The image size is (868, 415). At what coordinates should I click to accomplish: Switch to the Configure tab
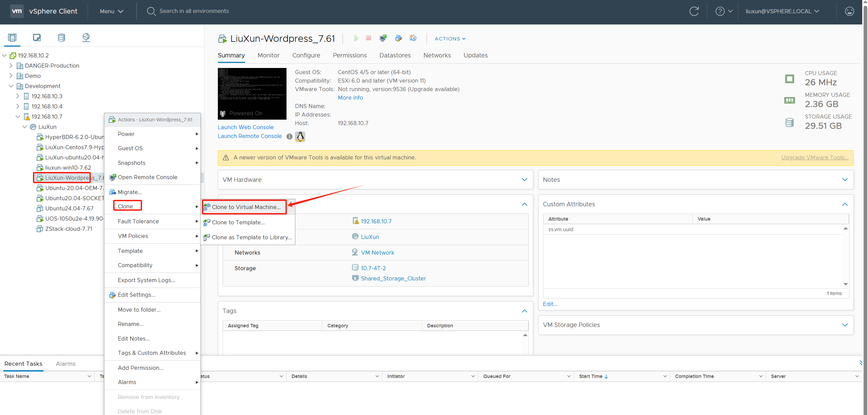point(306,55)
